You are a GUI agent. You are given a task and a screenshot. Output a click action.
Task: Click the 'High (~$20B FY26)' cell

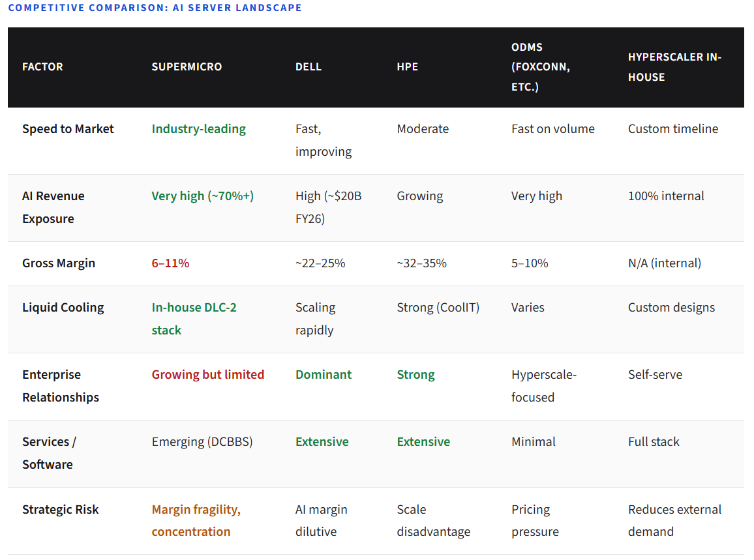329,207
